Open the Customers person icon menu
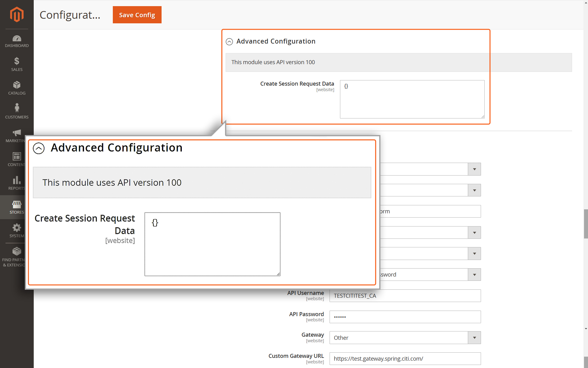This screenshot has width=588, height=368. (x=17, y=111)
